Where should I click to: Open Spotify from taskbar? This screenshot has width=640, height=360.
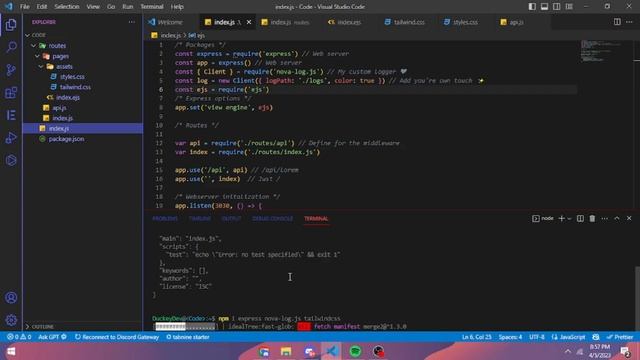(355, 351)
